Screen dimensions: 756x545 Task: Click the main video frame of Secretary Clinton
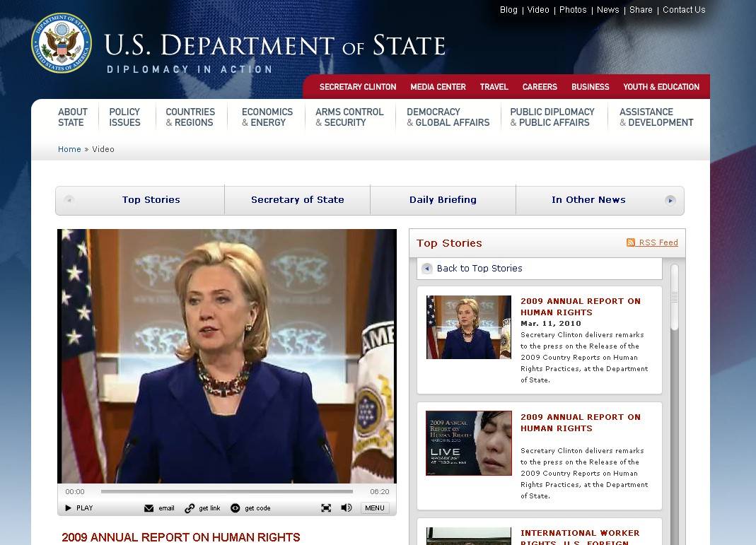click(226, 356)
